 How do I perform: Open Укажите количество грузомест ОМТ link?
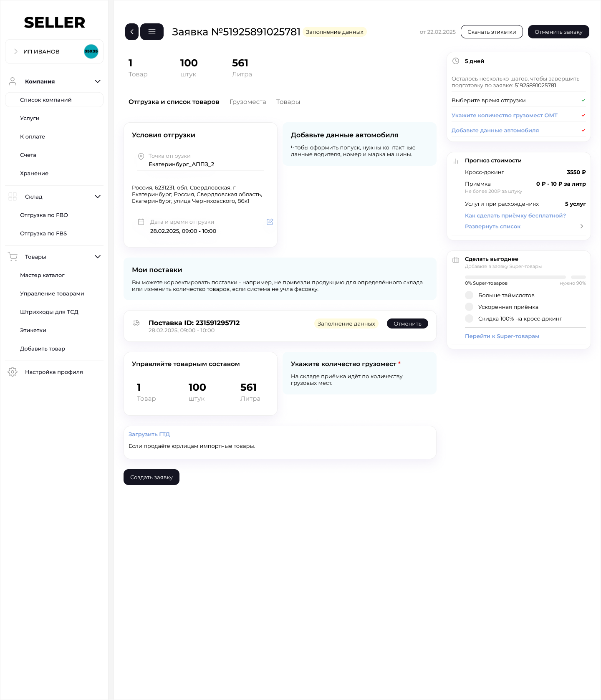(x=504, y=115)
